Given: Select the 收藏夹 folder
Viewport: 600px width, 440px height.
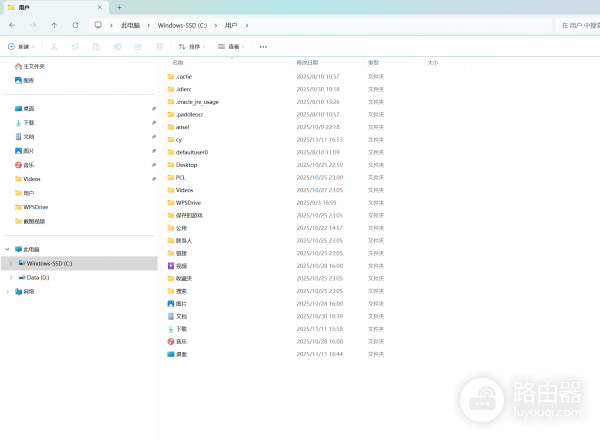Looking at the screenshot, I should tap(180, 279).
